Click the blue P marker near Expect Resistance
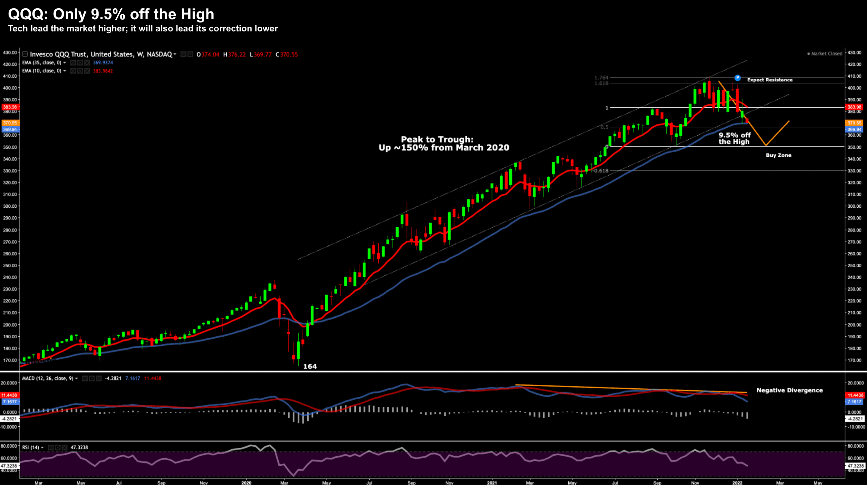The image size is (868, 485). 737,78
